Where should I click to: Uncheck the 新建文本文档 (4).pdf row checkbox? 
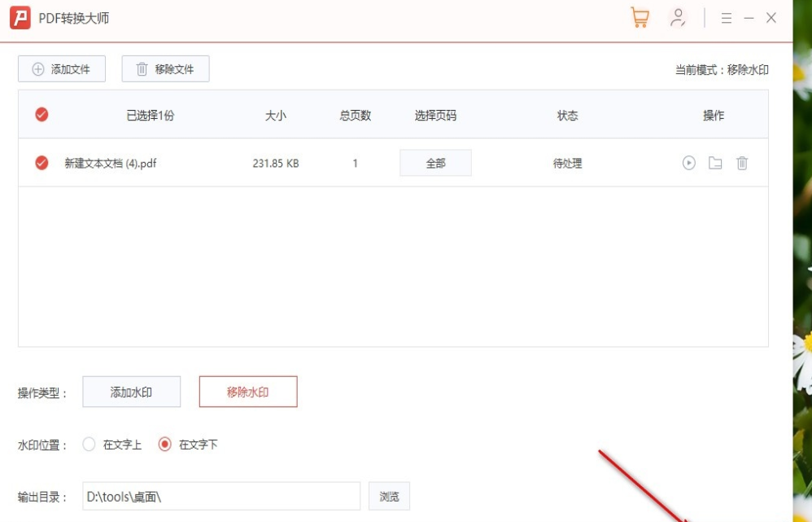(x=42, y=162)
